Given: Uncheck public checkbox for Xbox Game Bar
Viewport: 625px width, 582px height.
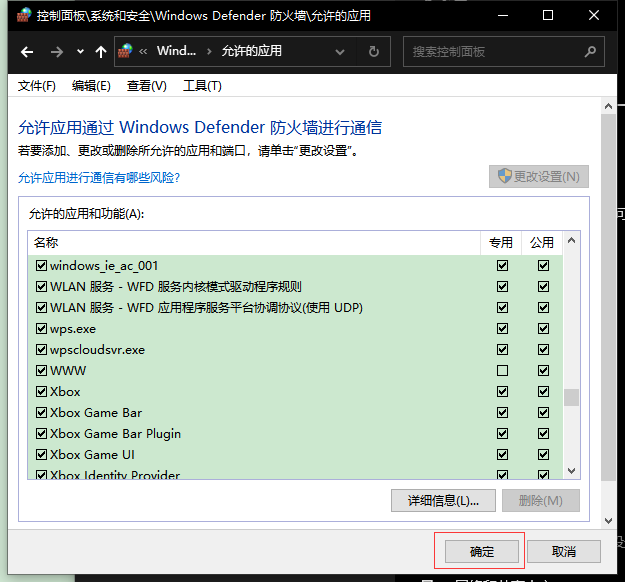Looking at the screenshot, I should (543, 413).
